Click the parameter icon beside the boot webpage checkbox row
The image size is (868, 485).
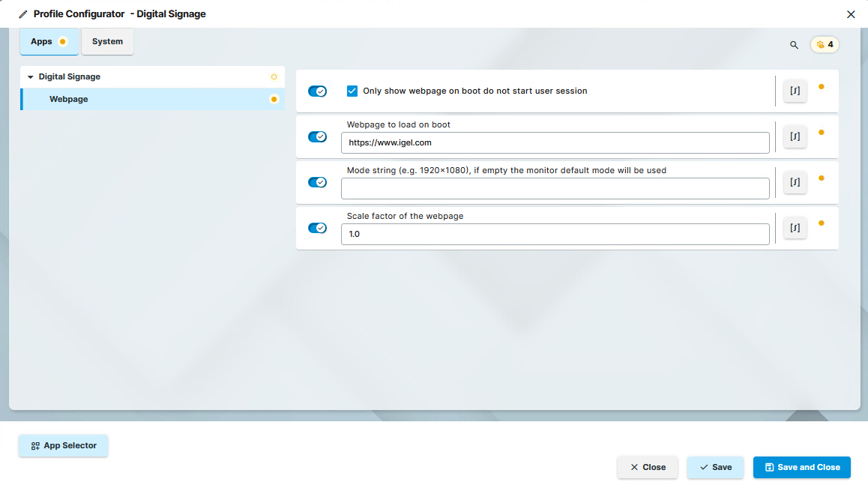795,91
